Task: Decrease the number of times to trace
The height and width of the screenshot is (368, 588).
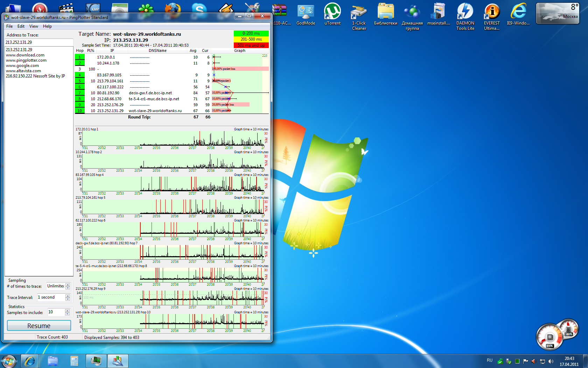Action: click(68, 288)
